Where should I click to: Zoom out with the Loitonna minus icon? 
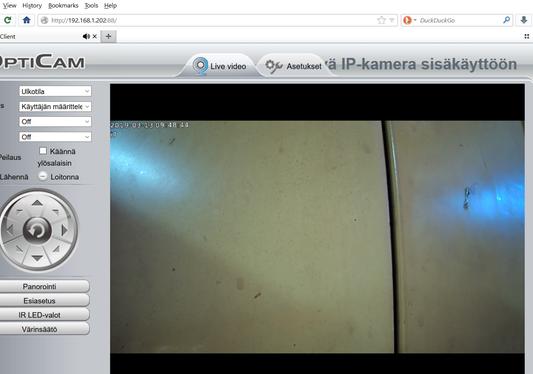pos(42,176)
